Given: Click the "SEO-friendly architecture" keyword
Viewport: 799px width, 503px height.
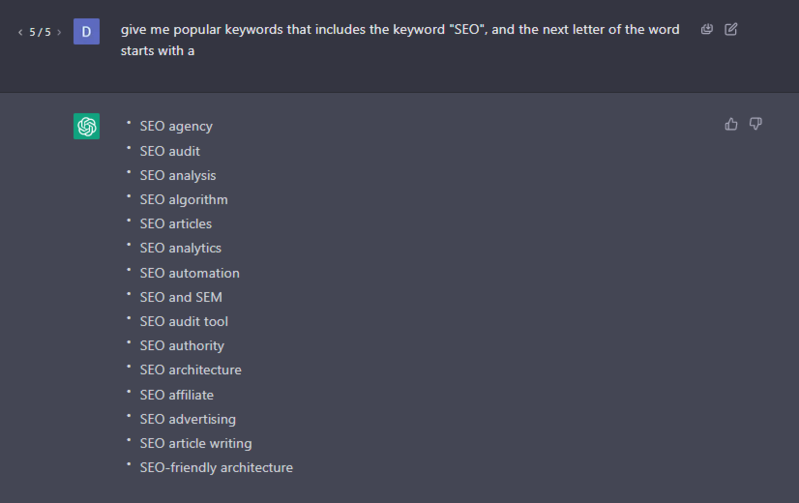Looking at the screenshot, I should (x=216, y=467).
